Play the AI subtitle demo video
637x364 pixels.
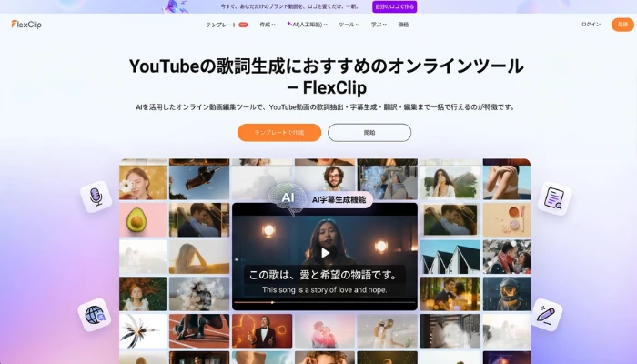[325, 253]
